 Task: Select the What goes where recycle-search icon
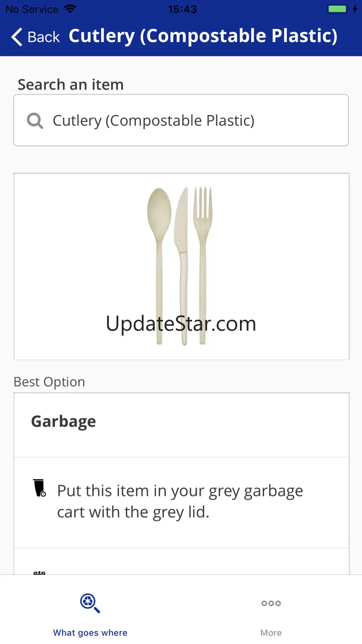click(90, 603)
